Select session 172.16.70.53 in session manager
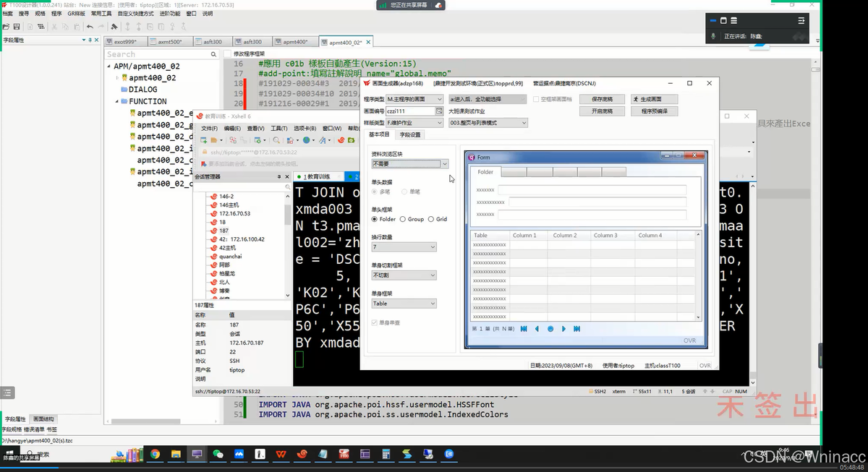The width and height of the screenshot is (868, 472). tap(234, 214)
